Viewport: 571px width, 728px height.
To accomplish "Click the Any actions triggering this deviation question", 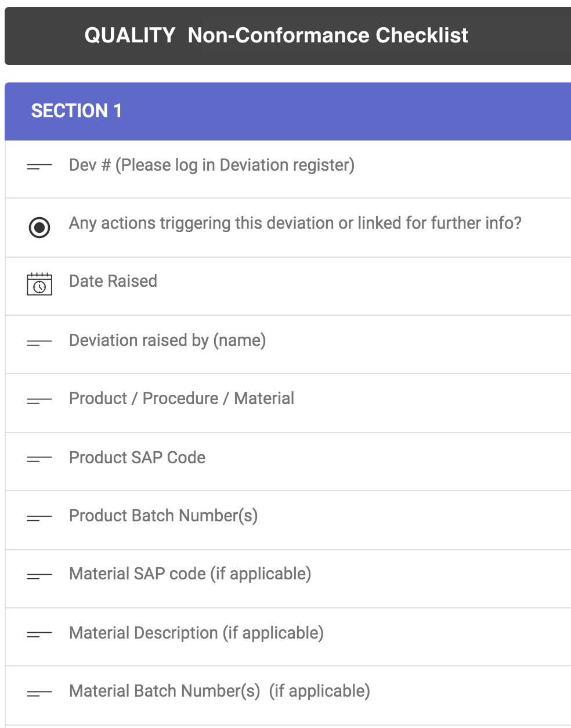I will pos(295,224).
